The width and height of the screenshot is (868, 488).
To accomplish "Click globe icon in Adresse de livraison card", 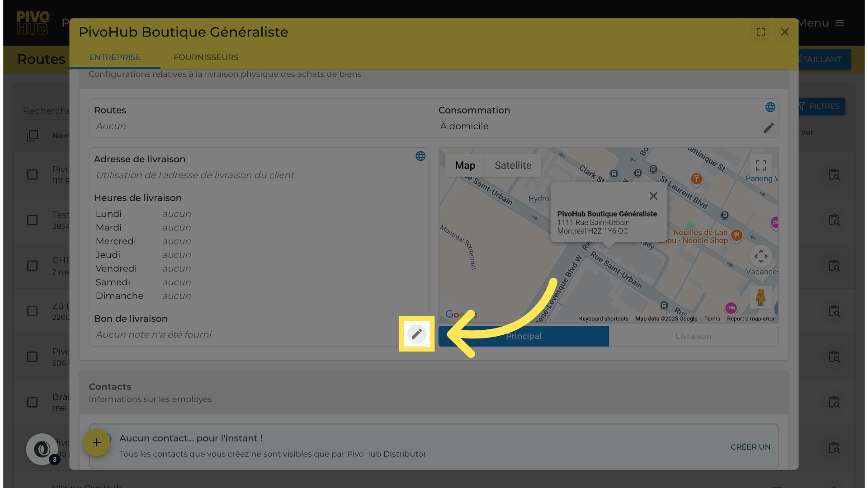I will click(x=420, y=156).
